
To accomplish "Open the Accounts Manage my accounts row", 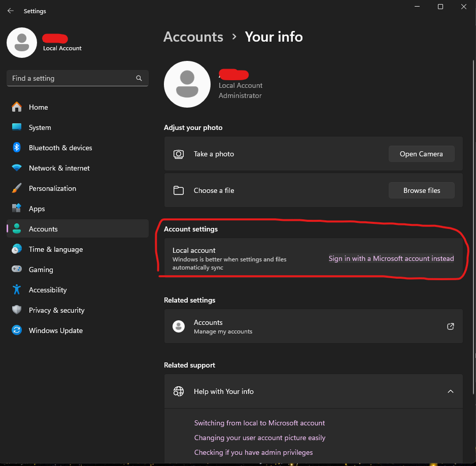I will tap(313, 326).
